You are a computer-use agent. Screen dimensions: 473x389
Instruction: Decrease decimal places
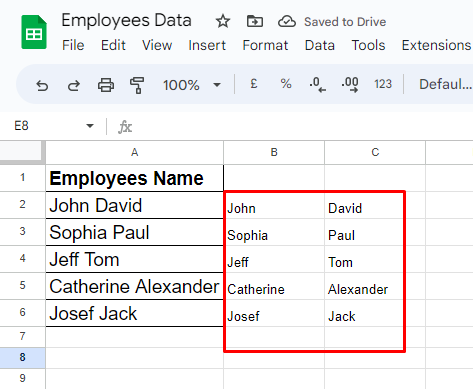tap(317, 84)
